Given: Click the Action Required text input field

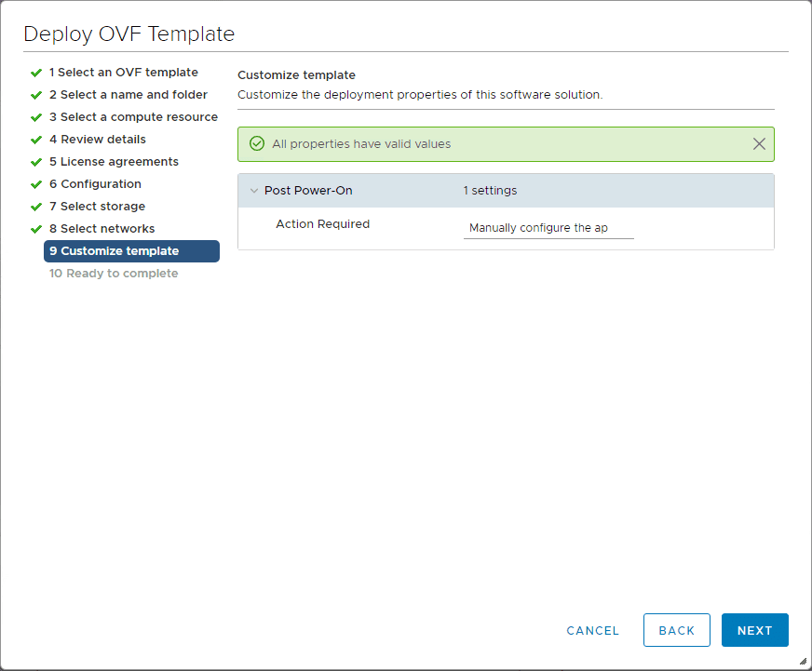Looking at the screenshot, I should click(x=548, y=228).
